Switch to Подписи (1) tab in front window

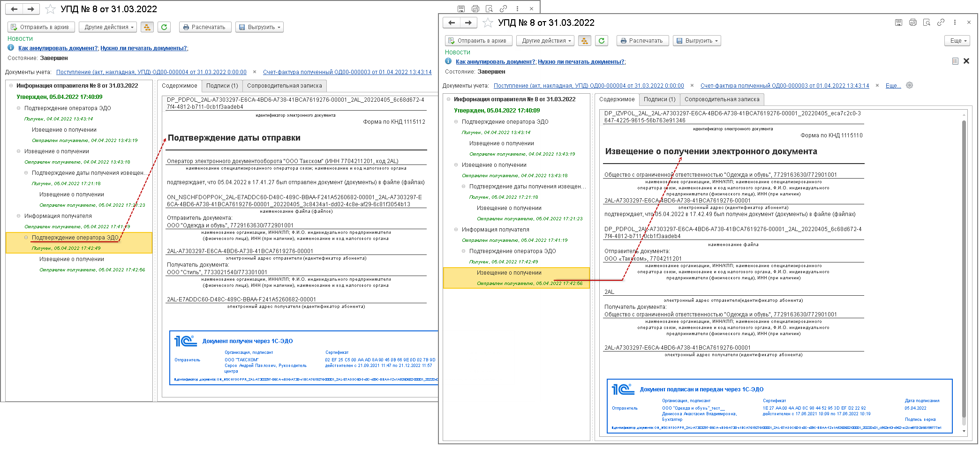tap(660, 99)
